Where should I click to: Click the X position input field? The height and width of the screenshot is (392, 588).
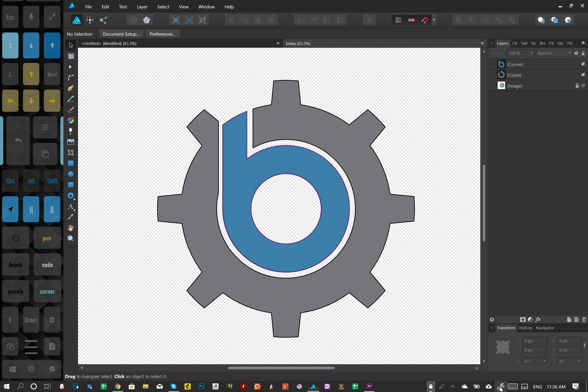(534, 341)
